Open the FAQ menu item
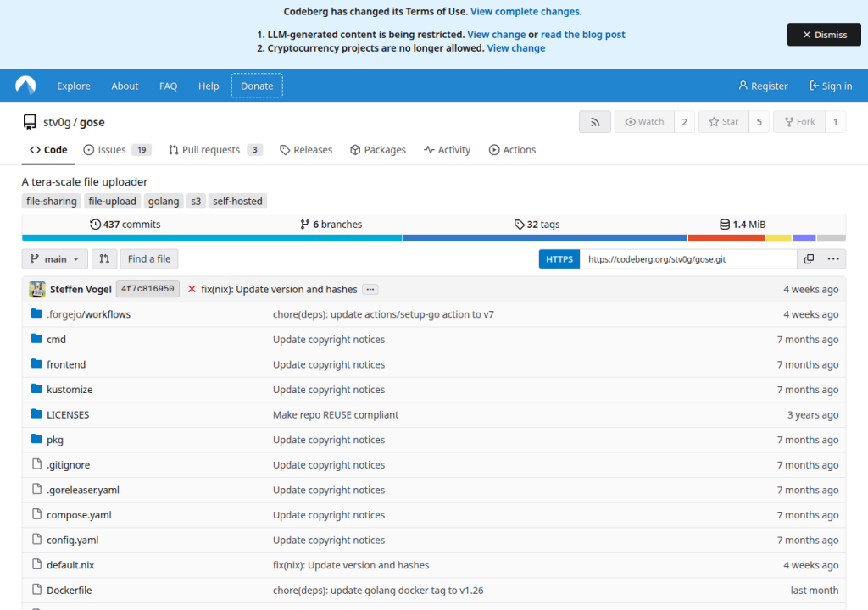Screen dimensions: 868x610 (169, 86)
